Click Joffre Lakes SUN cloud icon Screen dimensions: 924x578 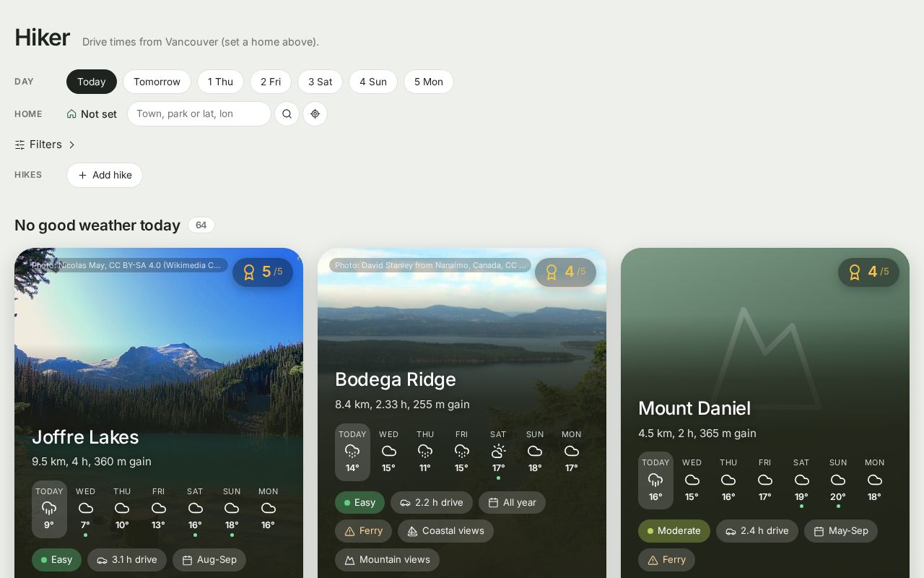click(x=232, y=508)
